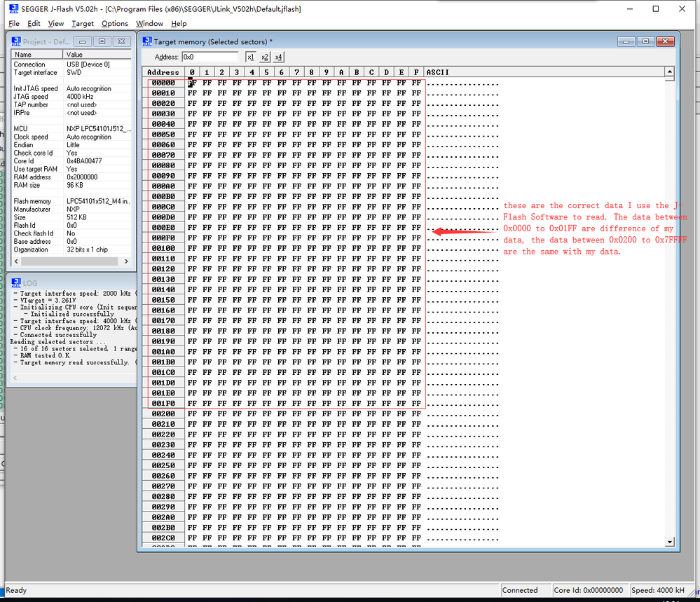Open the File menu
This screenshot has width=700, height=602.
tap(14, 24)
